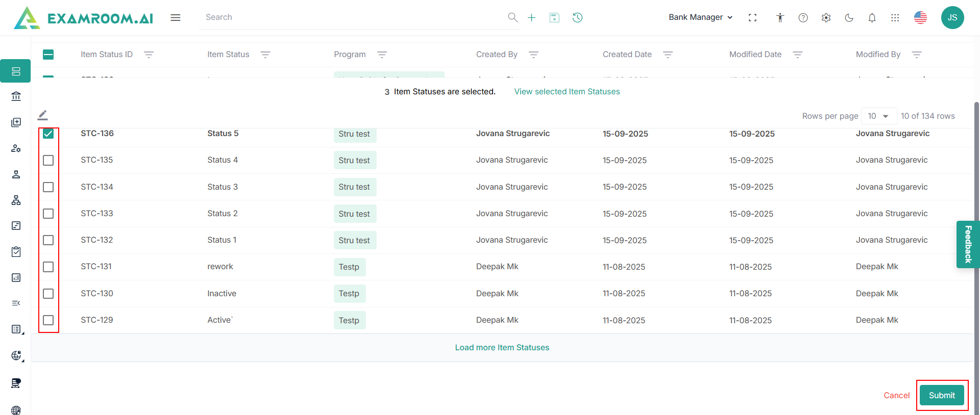Check the STC-135 row checkbox
Screen dimensions: 980x415
[48, 161]
